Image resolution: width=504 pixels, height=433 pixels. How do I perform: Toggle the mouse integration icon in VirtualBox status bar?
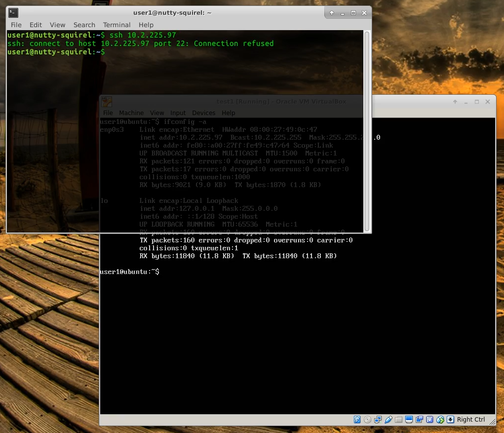tap(440, 420)
